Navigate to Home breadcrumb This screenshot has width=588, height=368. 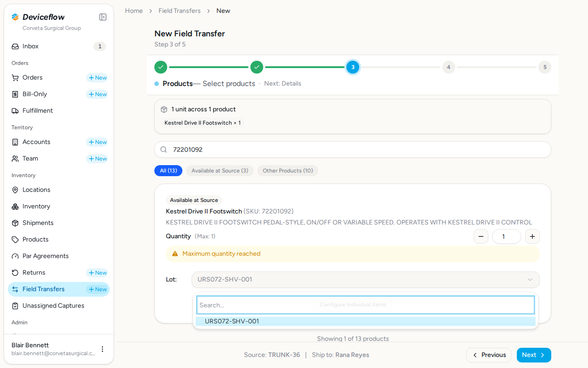134,11
